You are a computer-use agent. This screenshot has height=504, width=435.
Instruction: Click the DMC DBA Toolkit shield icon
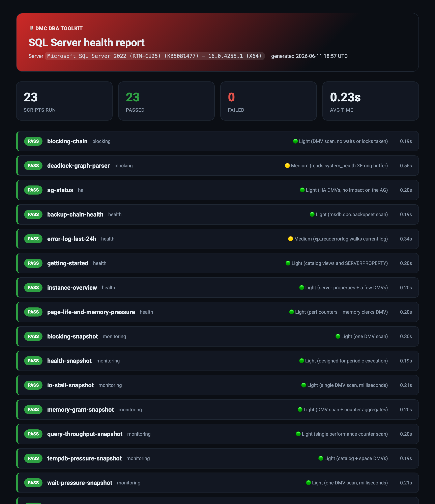31,28
